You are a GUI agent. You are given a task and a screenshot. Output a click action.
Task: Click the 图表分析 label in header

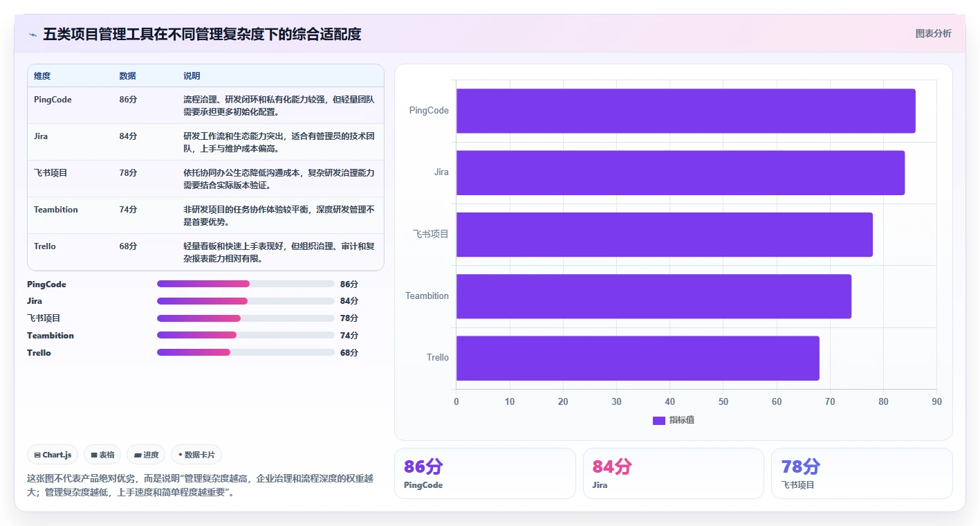pos(933,33)
